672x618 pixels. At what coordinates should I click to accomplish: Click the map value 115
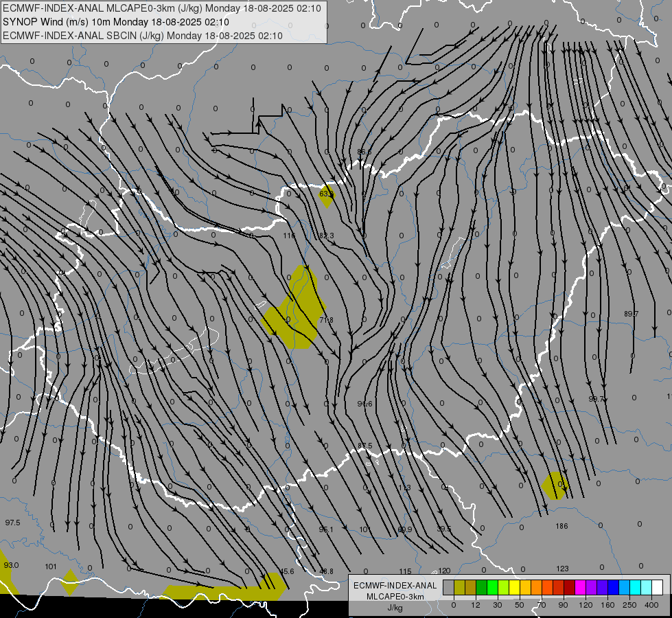point(406,571)
